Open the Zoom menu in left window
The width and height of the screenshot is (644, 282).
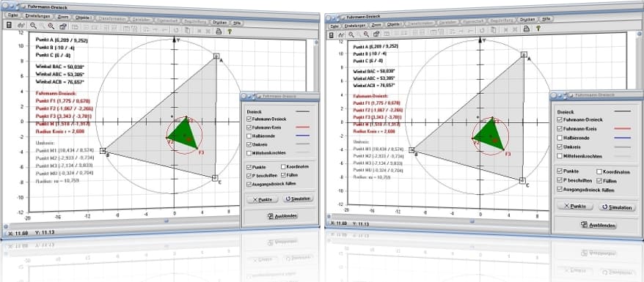(63, 17)
